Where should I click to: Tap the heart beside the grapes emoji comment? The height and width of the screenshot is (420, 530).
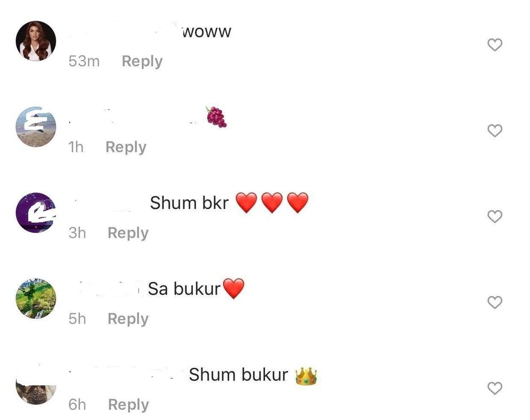point(495,130)
